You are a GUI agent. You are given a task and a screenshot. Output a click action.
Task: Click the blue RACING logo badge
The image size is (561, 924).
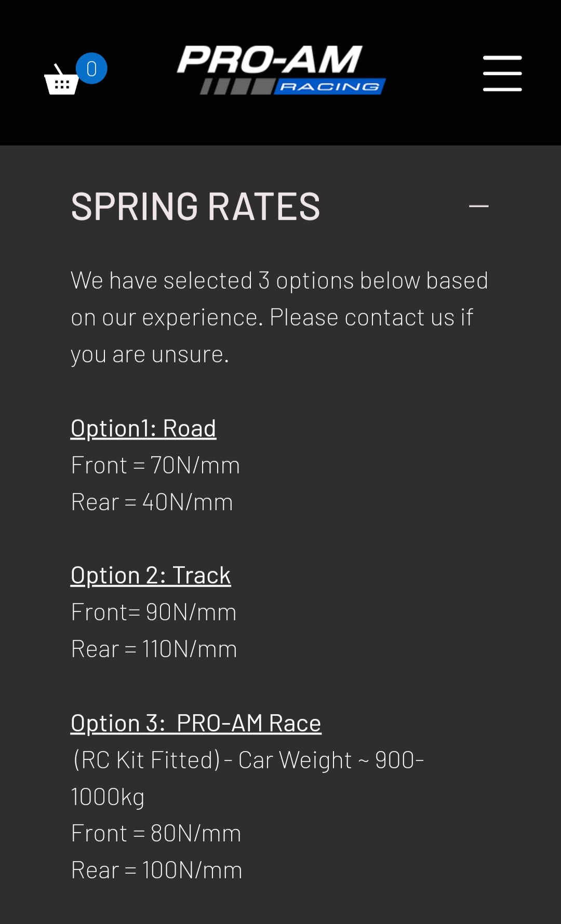330,87
